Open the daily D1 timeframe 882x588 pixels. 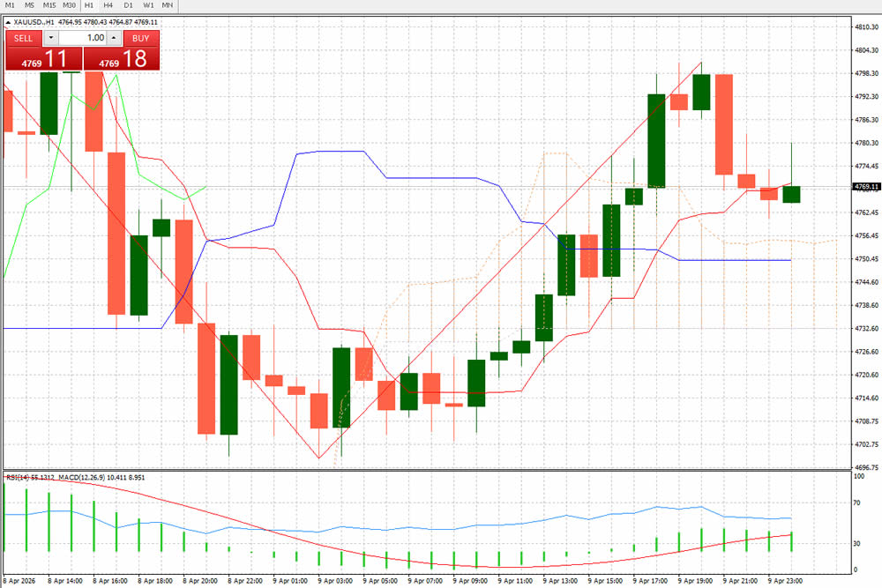[x=127, y=5]
